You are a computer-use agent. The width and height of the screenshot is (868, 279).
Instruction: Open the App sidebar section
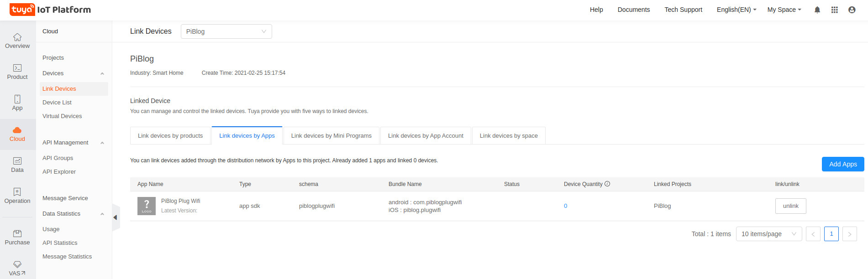[x=17, y=103]
